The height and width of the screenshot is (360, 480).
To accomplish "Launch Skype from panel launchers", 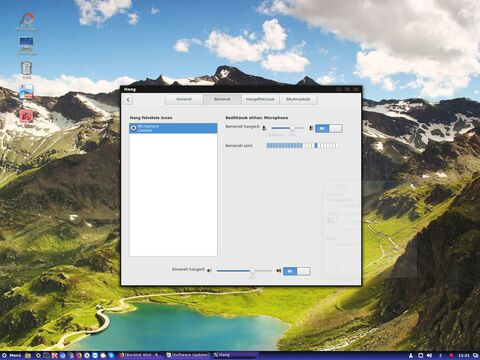I will [111, 356].
